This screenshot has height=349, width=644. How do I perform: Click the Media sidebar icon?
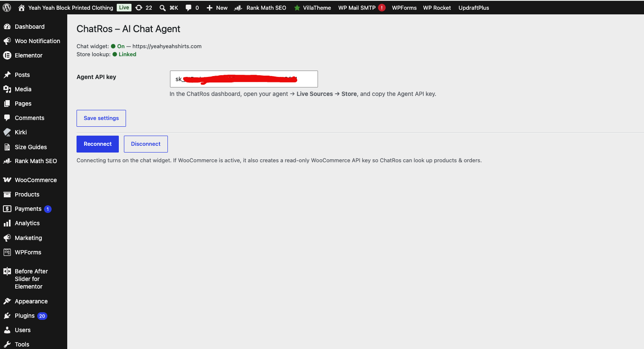tap(7, 89)
